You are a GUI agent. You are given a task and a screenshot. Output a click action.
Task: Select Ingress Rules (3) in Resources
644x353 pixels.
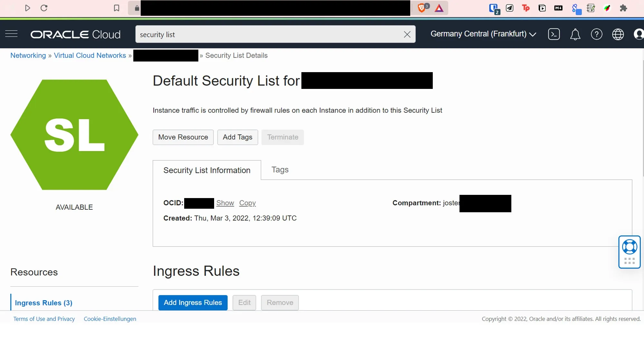pos(43,303)
